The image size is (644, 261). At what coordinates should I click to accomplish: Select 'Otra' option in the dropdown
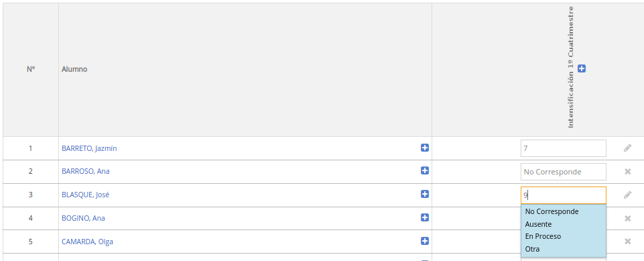tap(532, 249)
